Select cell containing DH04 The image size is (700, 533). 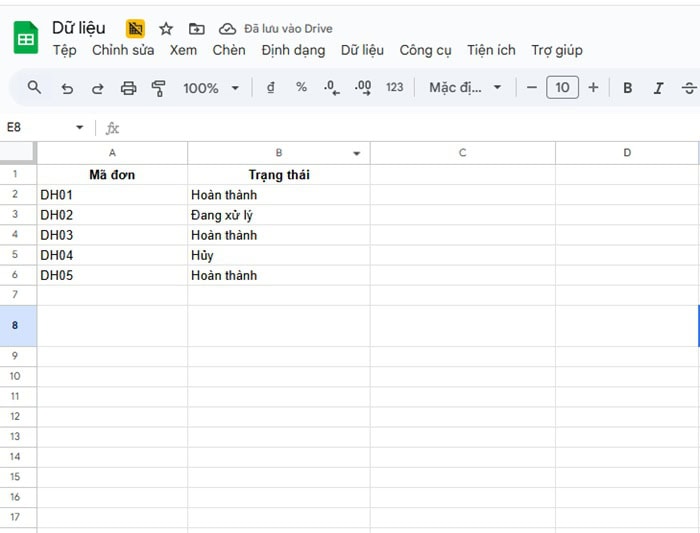coord(112,255)
